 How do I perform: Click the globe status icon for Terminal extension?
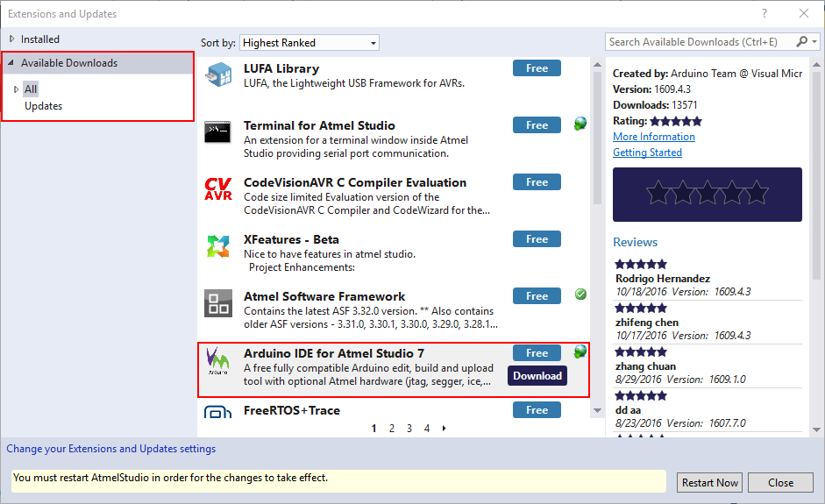pyautogui.click(x=580, y=124)
